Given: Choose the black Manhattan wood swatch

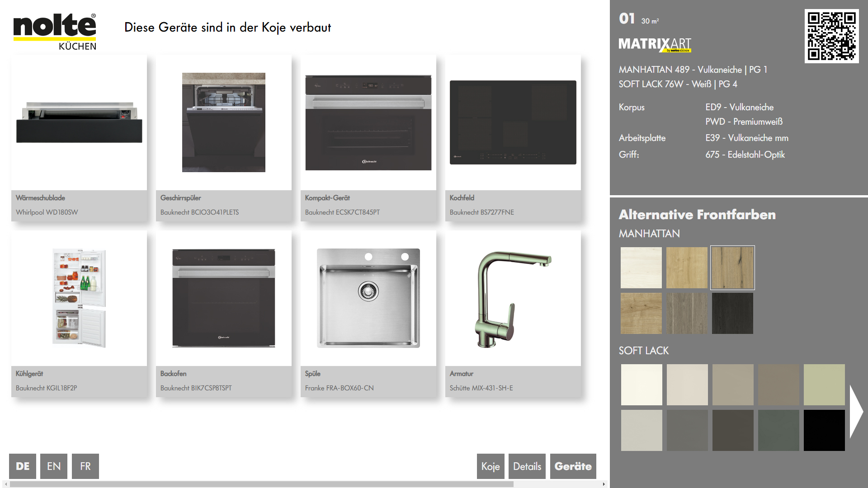Looking at the screenshot, I should 732,313.
